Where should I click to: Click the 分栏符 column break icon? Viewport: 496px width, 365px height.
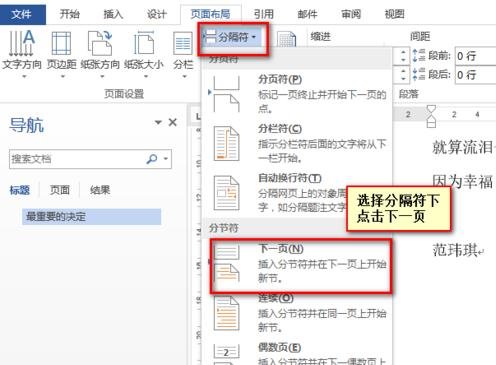pos(226,144)
